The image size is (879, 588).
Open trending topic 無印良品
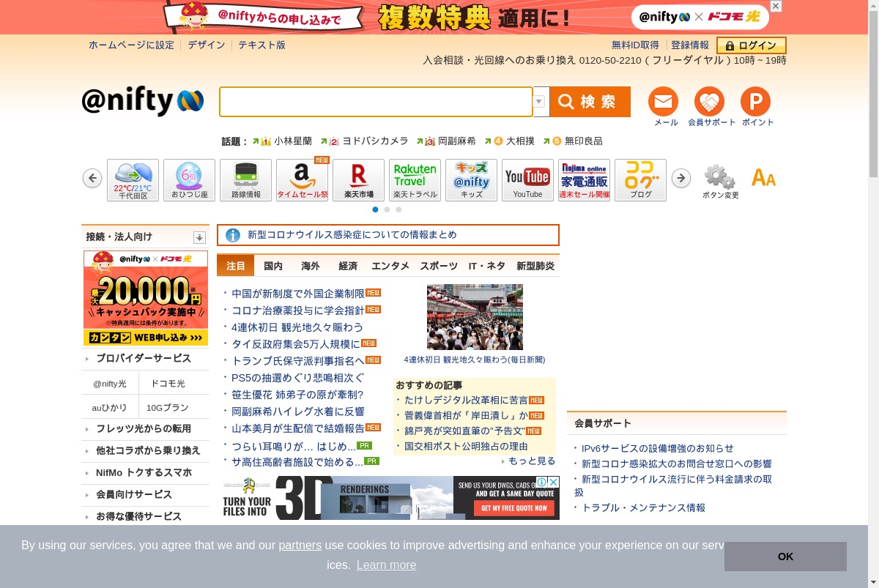584,141
